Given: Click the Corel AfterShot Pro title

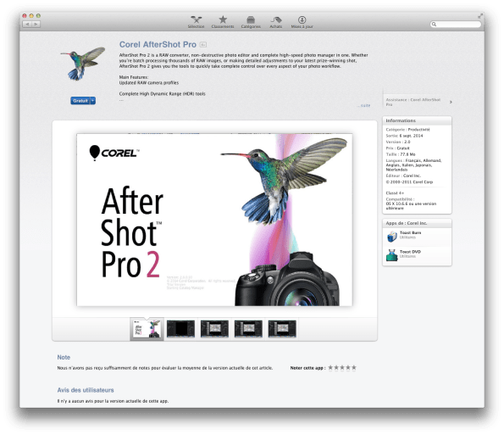Looking at the screenshot, I should (x=158, y=44).
